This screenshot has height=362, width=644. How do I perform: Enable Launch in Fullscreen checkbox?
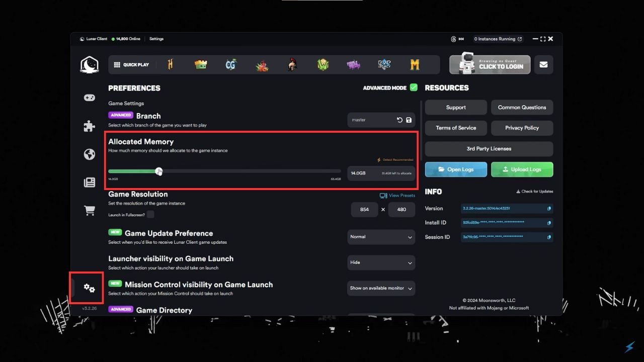click(150, 215)
